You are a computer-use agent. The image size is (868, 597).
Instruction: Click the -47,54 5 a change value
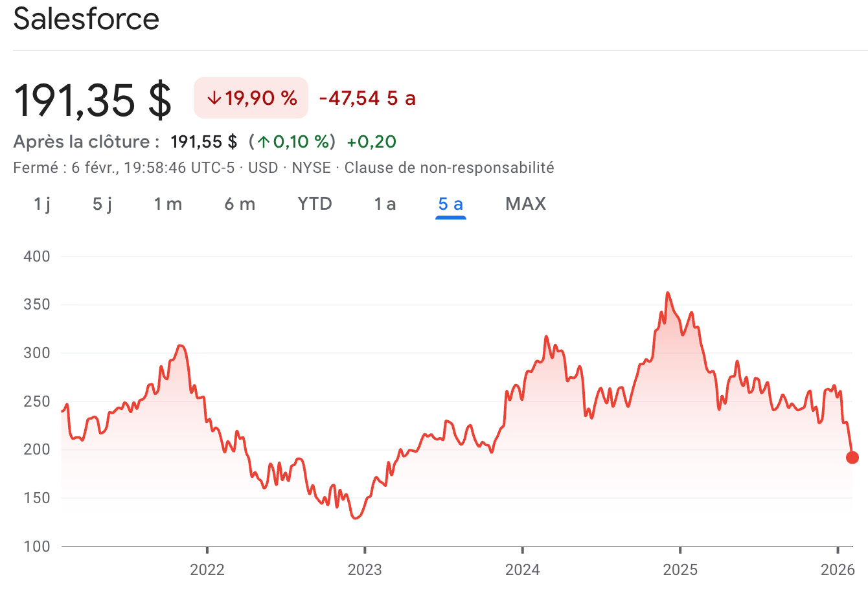click(367, 98)
